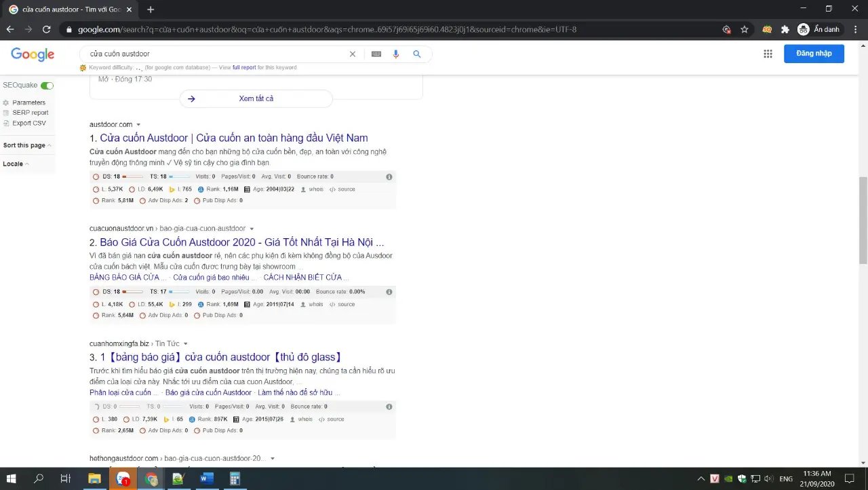Open a new Chrome tab

(x=151, y=10)
